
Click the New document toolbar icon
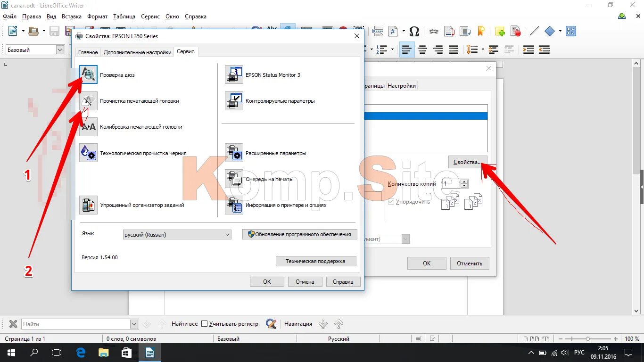(x=13, y=32)
